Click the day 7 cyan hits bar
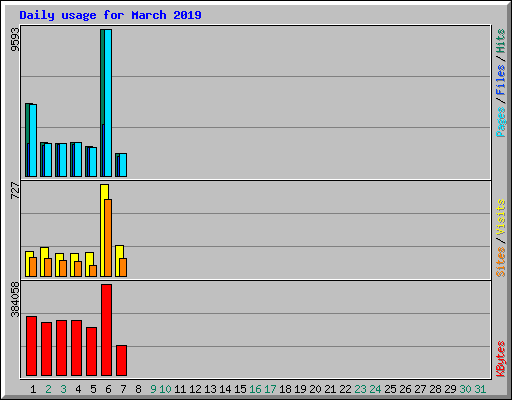Viewport: 512px width, 400px height. point(123,165)
